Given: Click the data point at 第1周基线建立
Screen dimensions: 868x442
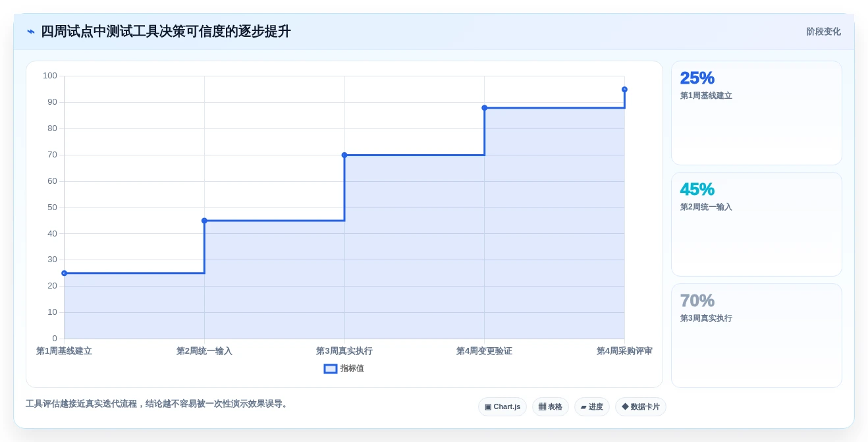Looking at the screenshot, I should coord(64,273).
